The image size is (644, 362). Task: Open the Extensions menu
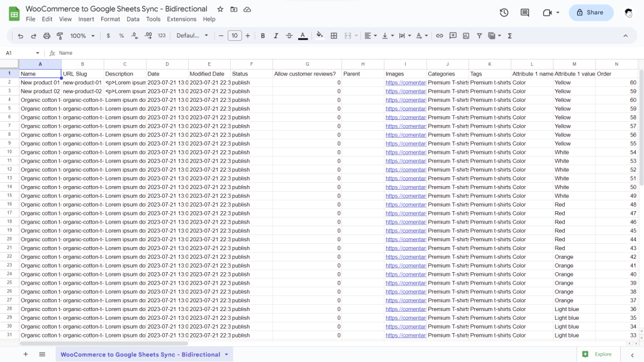tap(181, 19)
